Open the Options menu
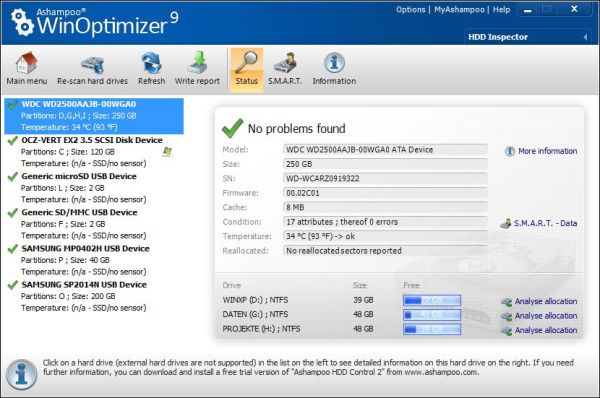 [x=411, y=10]
